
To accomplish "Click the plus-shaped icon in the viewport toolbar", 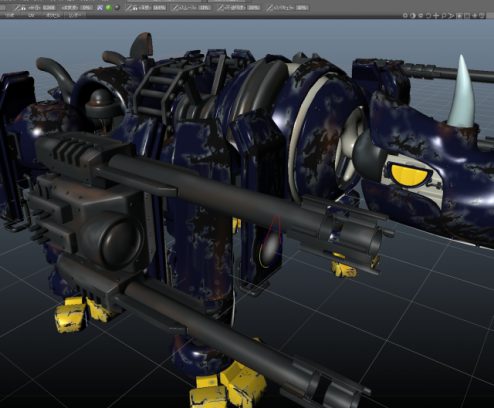I will 436,16.
